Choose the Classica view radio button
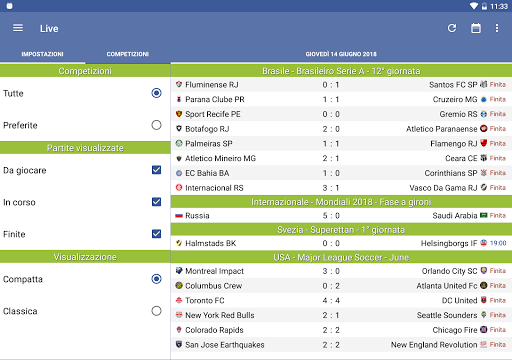Screen dimensions: 512x360 click(x=156, y=311)
